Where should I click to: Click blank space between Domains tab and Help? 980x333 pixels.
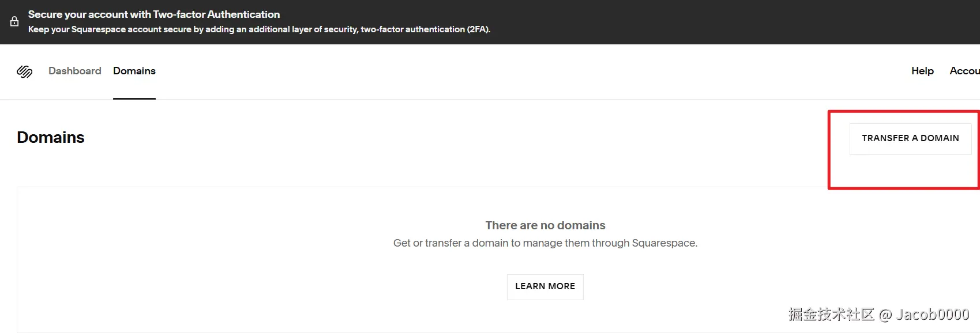pos(519,71)
